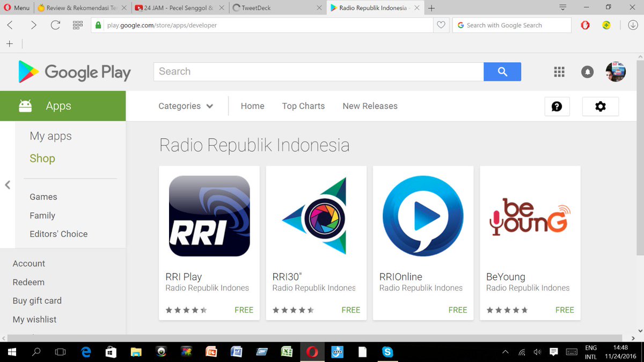Mute the volume via the speaker tray icon
Image resolution: width=644 pixels, height=362 pixels.
click(x=537, y=352)
